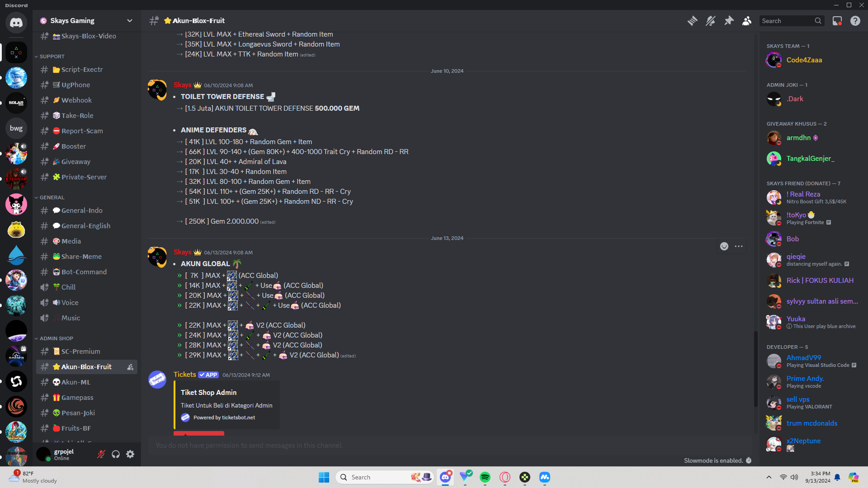868x488 pixels.
Task: Open the Report-Scam channel
Action: pos(87,131)
